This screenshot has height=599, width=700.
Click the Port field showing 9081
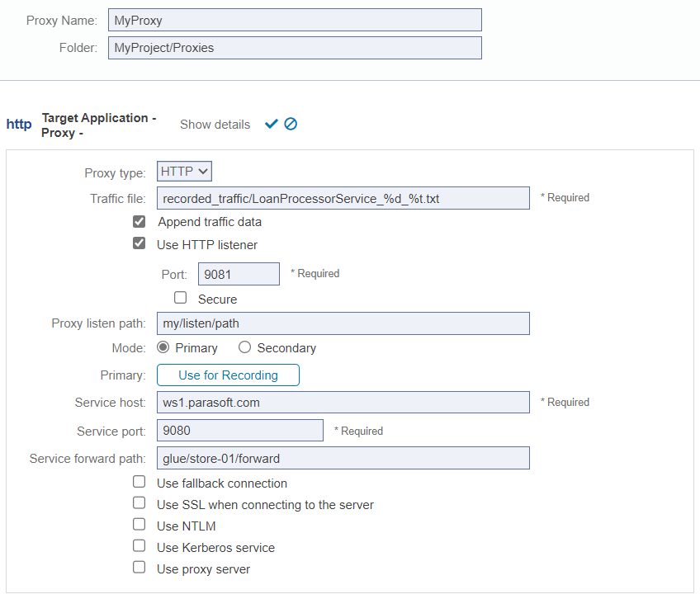239,274
